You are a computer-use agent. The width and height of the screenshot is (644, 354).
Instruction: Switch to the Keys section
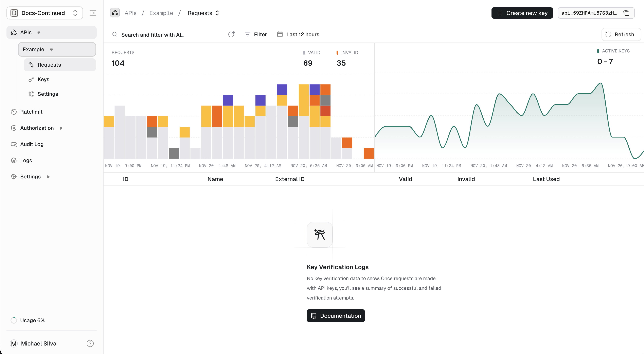coord(43,79)
